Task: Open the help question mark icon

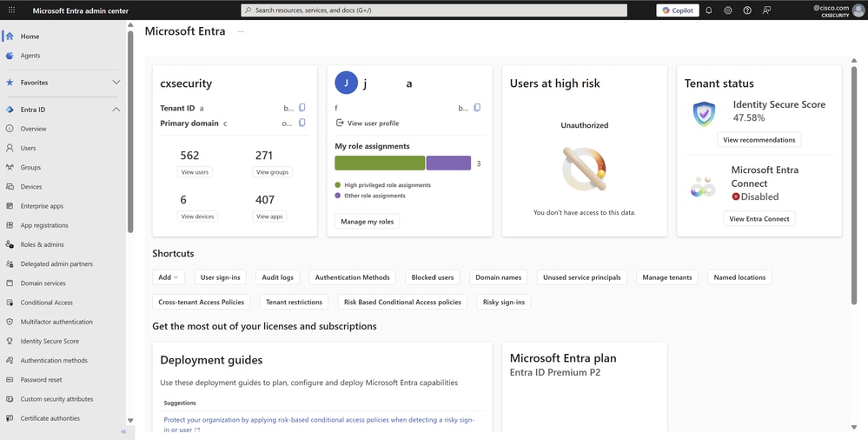Action: point(747,10)
